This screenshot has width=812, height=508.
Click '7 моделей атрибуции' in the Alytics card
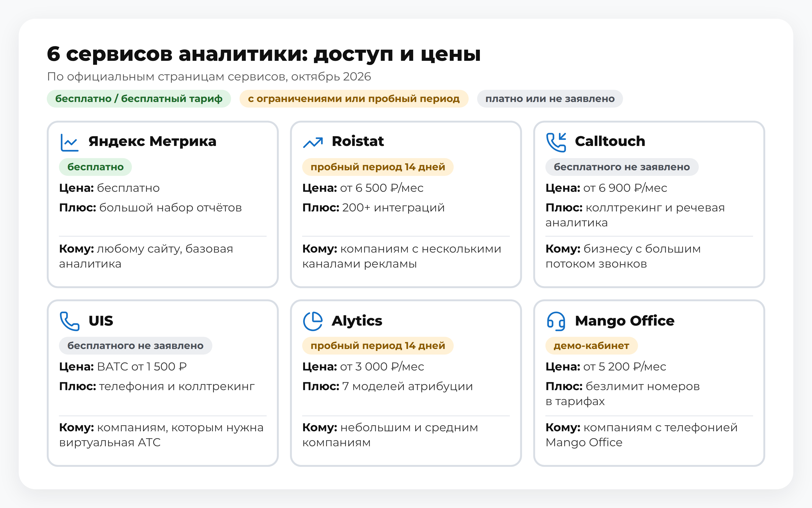[407, 387]
